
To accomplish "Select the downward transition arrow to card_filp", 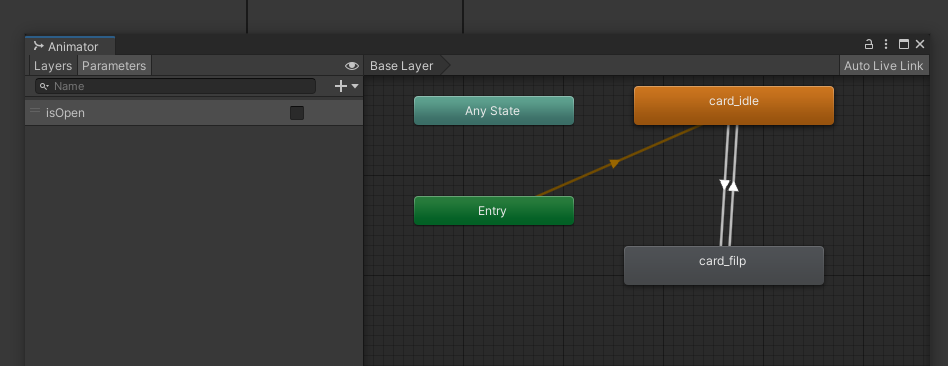I will [x=724, y=185].
